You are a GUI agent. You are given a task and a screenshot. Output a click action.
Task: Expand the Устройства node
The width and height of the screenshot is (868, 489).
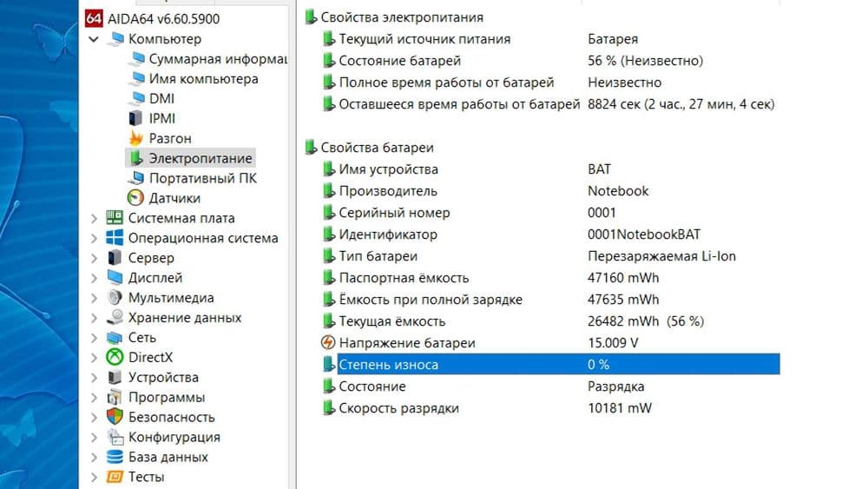(x=94, y=378)
